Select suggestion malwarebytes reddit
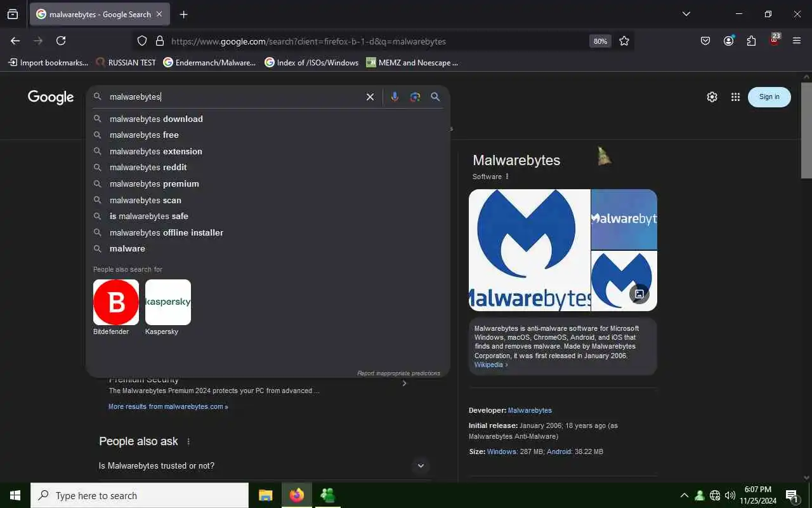 click(x=268, y=168)
